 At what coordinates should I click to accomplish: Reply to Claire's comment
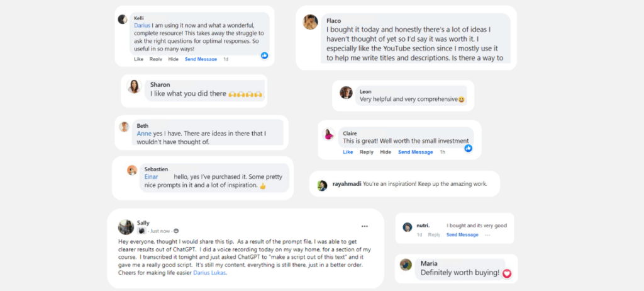click(x=367, y=152)
